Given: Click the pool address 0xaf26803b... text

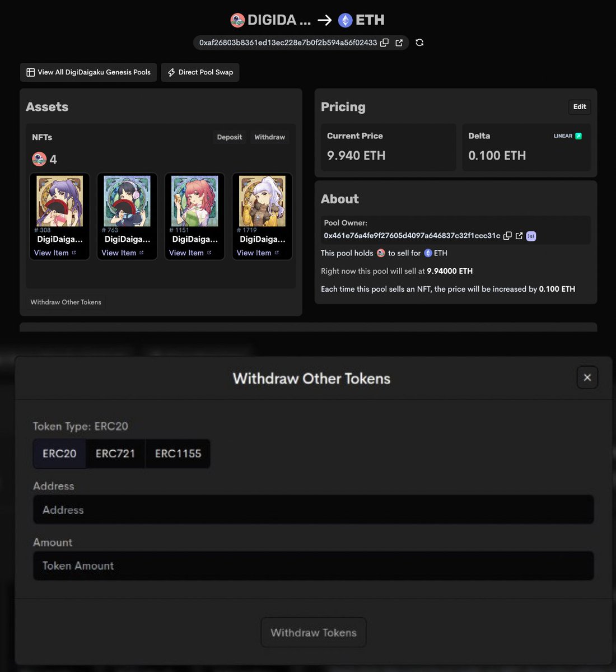Looking at the screenshot, I should (x=288, y=43).
